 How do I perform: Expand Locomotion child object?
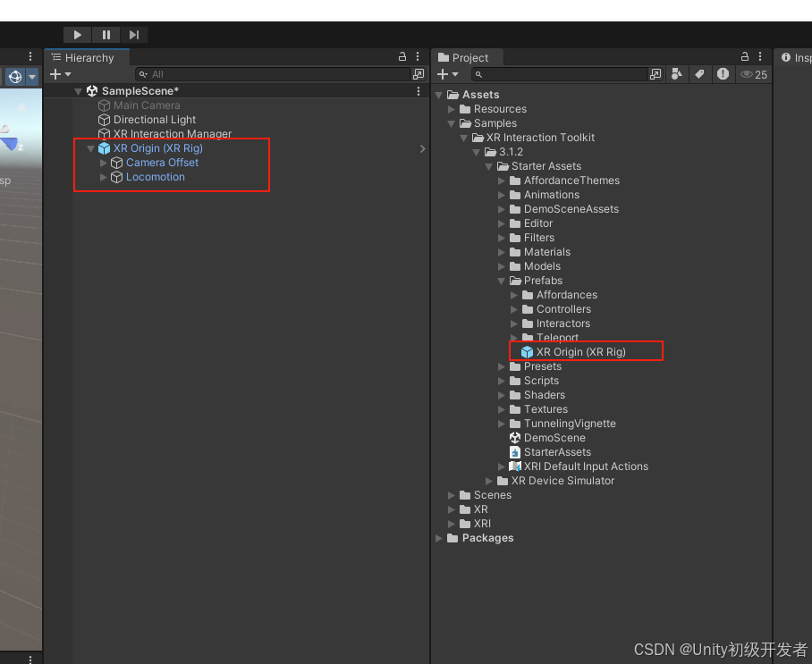point(103,177)
